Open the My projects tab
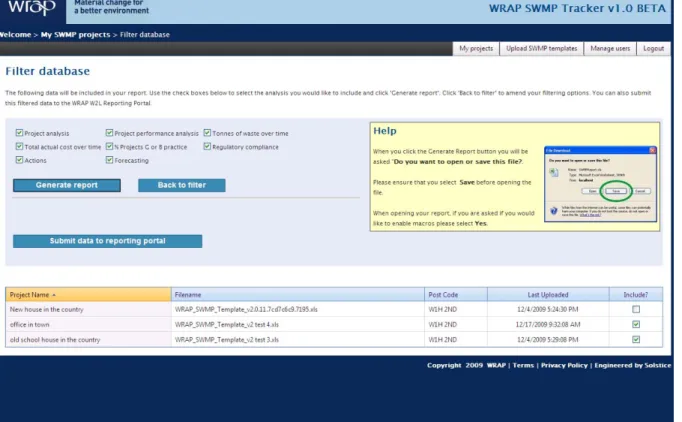Screen dimensions: 682x422 pyautogui.click(x=476, y=48)
